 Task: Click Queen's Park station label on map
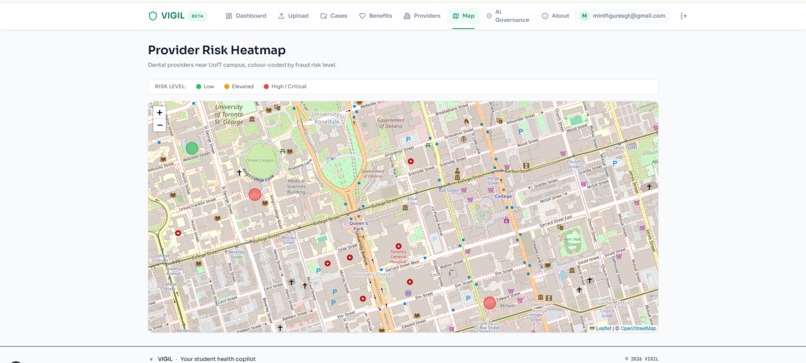(x=359, y=226)
